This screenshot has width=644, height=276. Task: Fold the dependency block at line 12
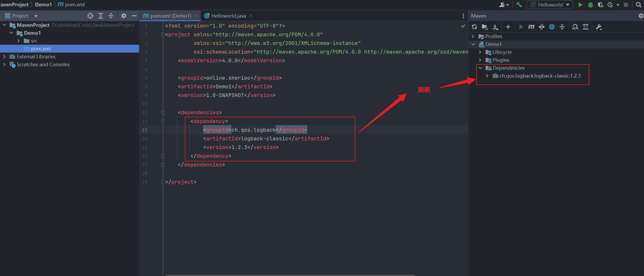[x=163, y=121]
